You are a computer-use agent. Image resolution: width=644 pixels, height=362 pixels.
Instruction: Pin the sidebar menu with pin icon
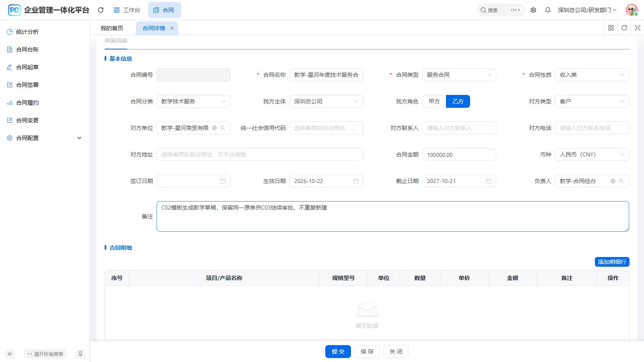(80, 354)
